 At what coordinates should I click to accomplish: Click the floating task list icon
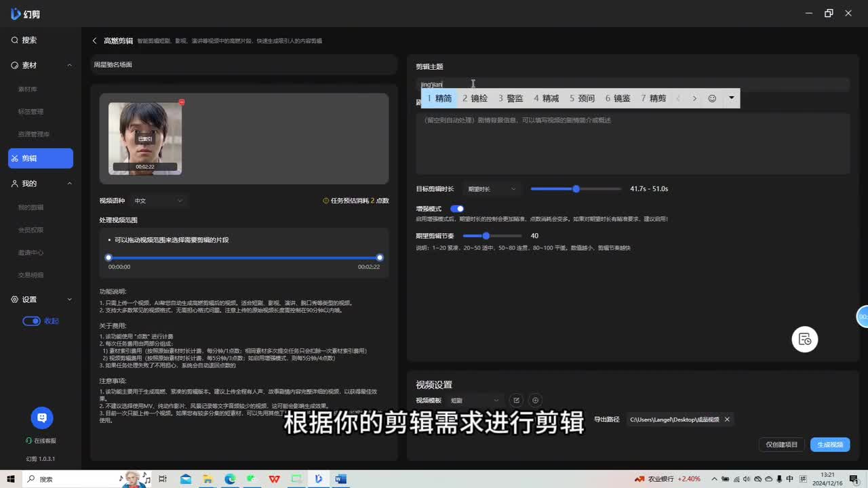click(805, 340)
